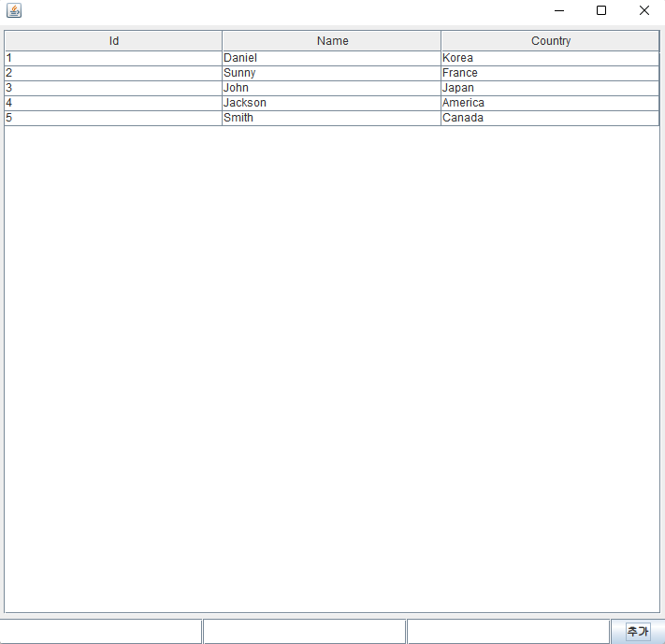Select the cell with name Smith

(x=332, y=118)
